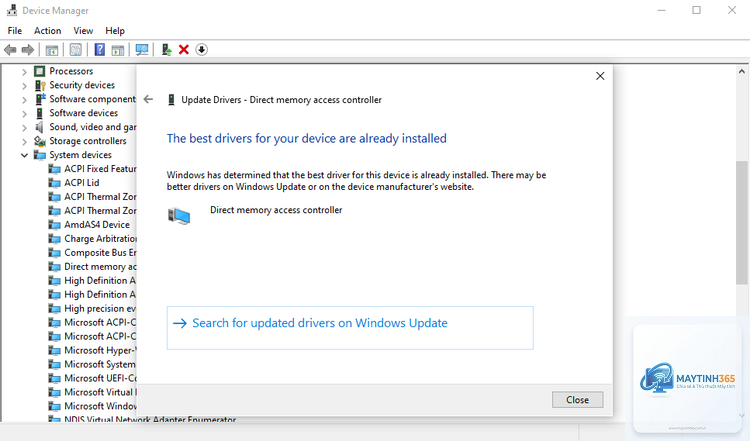
Task: Open the Properties toolbar icon
Action: pos(76,50)
